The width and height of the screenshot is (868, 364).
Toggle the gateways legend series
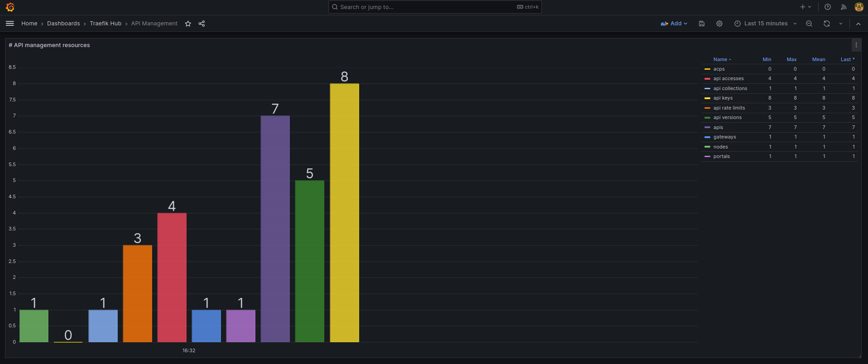point(725,137)
